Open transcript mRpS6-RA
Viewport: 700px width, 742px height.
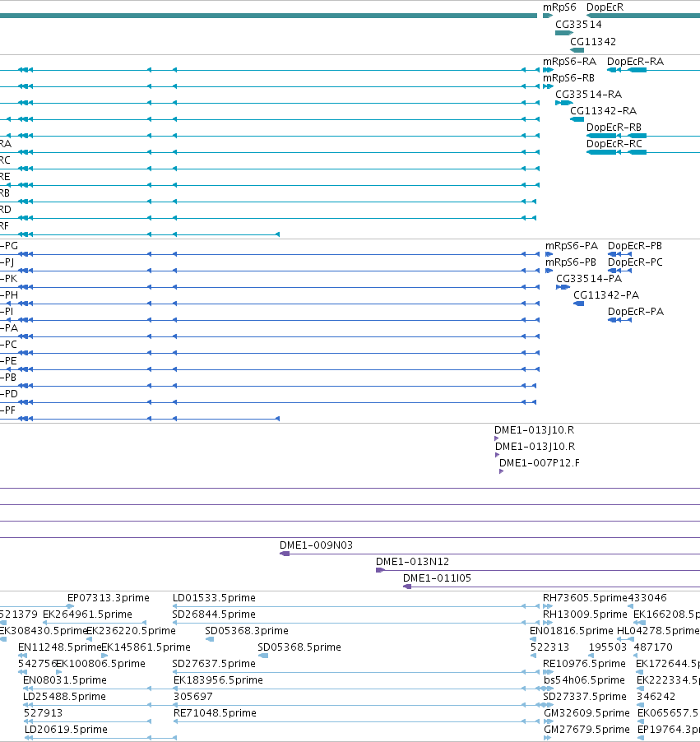[548, 70]
